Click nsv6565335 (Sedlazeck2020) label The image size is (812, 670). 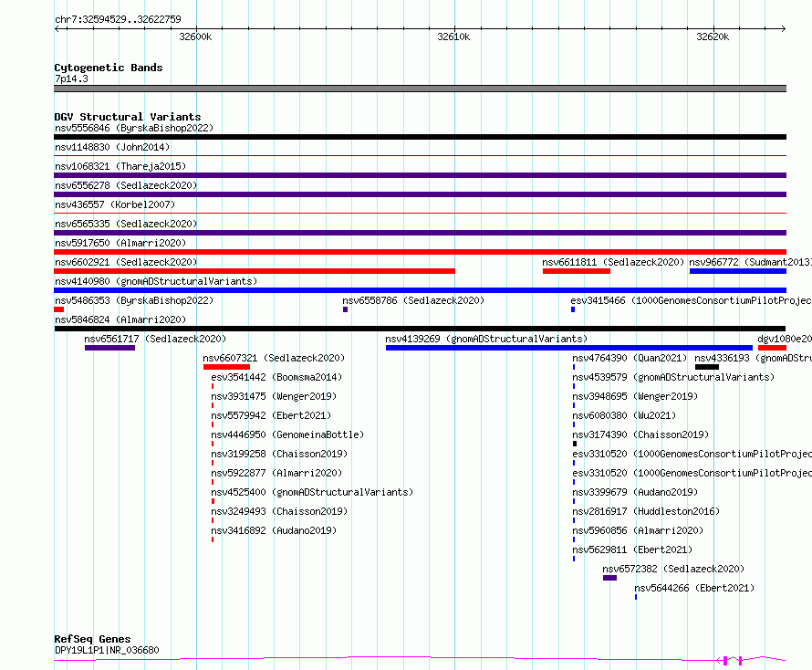pos(126,224)
